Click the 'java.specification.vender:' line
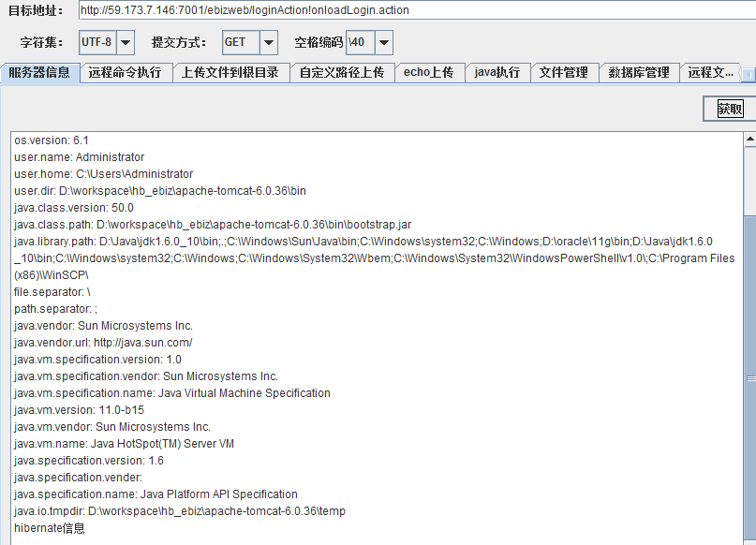The width and height of the screenshot is (756, 545). pos(78,478)
